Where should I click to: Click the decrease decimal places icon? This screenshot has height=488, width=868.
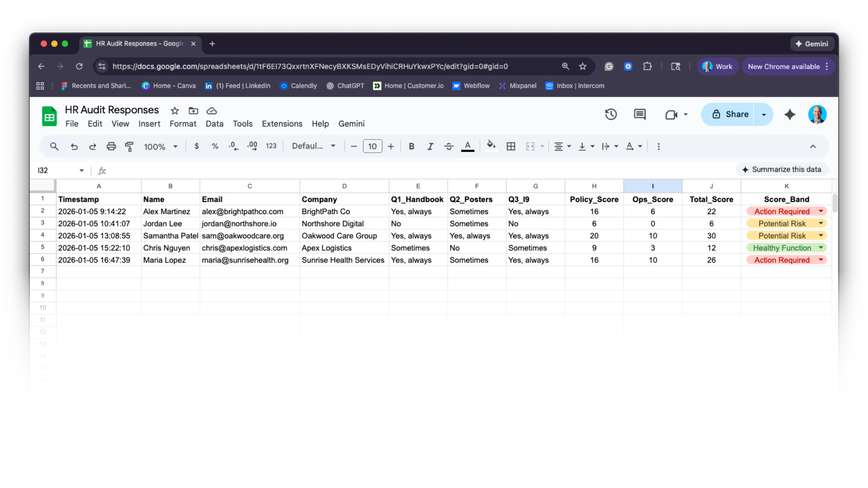[x=233, y=146]
